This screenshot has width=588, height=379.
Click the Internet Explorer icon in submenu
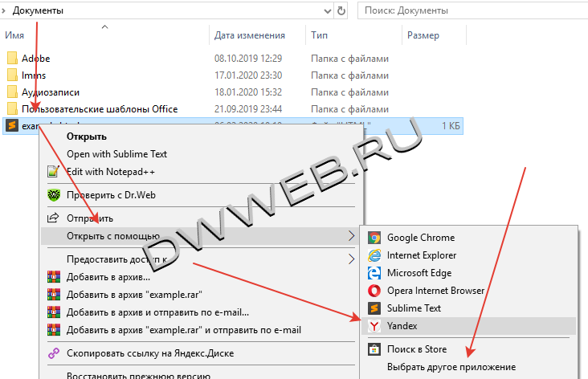click(x=374, y=255)
